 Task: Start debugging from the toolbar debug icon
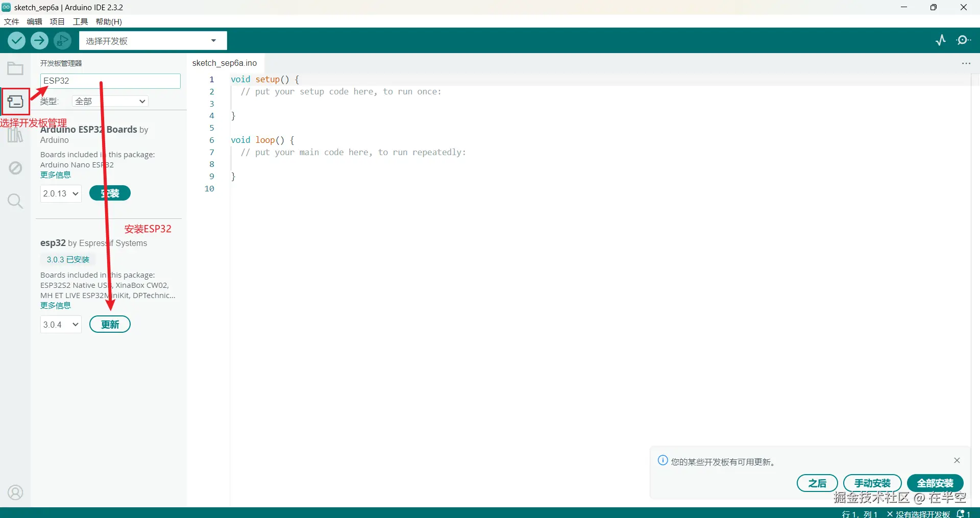coord(62,40)
